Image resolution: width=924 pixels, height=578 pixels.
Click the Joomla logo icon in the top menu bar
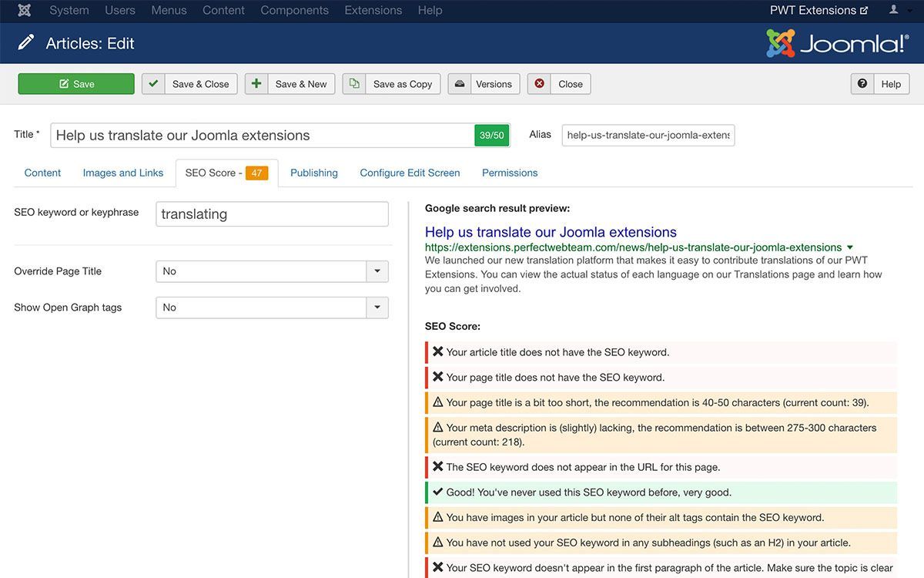tap(25, 10)
